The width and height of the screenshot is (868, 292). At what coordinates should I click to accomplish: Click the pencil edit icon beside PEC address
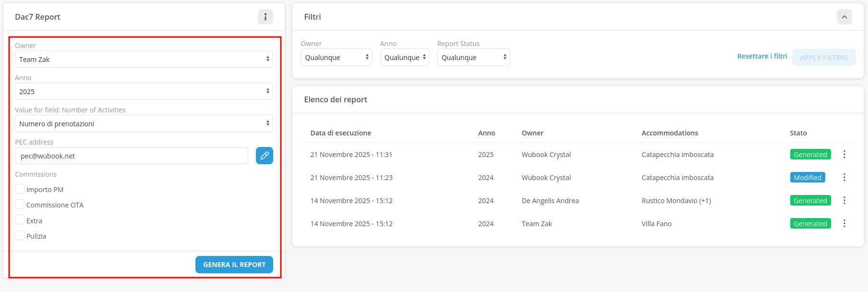[x=264, y=156]
